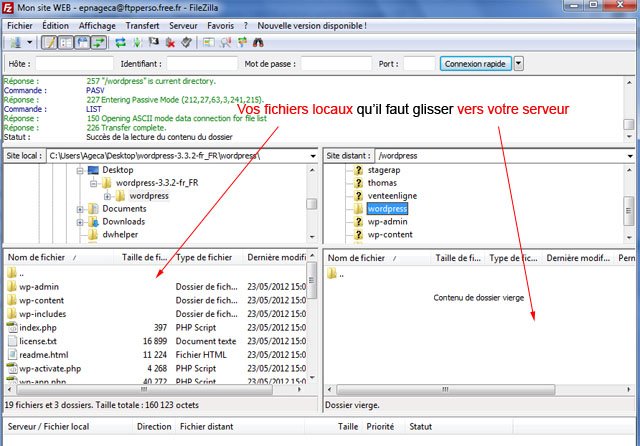
Task: Open the Site Manager dropdown arrow
Action: (x=29, y=42)
